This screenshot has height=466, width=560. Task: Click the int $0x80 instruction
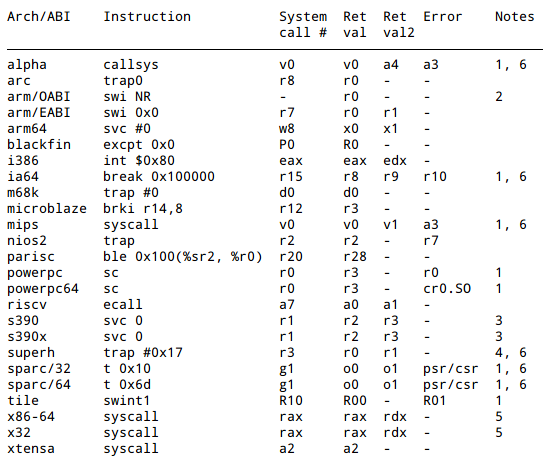pos(139,161)
